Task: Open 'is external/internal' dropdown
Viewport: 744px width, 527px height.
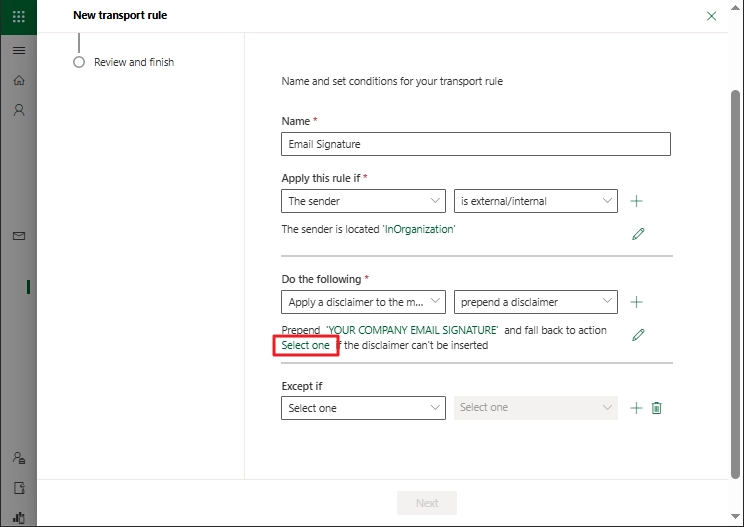Action: click(536, 201)
